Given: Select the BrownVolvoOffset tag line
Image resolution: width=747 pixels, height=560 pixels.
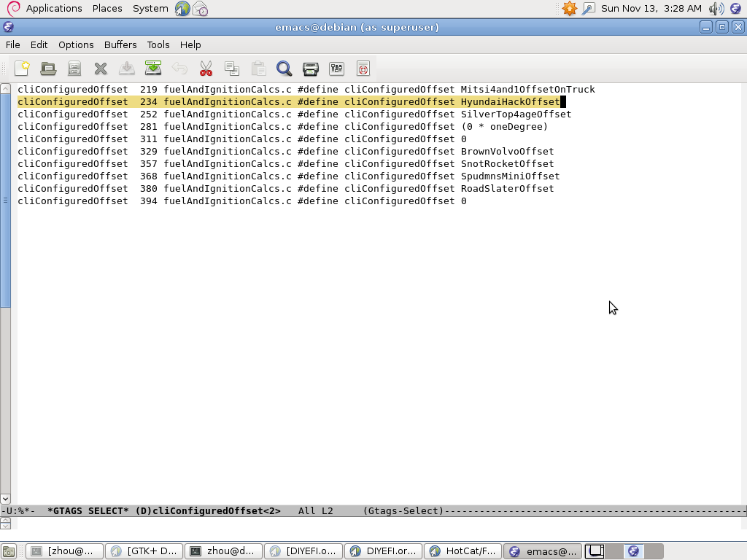Looking at the screenshot, I should click(x=286, y=152).
